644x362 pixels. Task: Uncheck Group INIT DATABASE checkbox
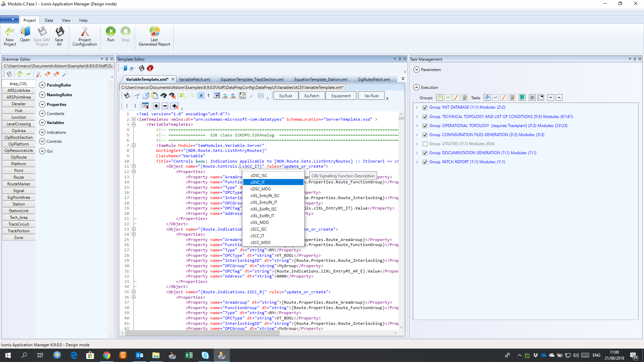tap(425, 108)
